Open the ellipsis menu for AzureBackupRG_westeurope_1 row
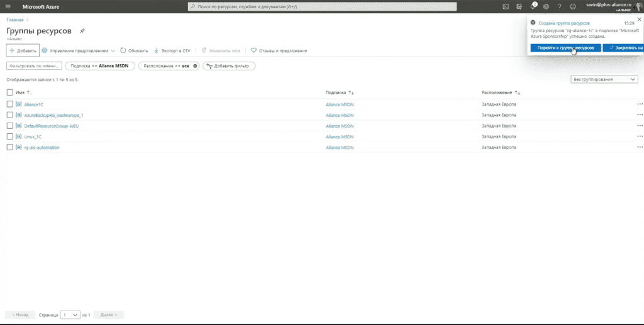The height and width of the screenshot is (325, 644). coord(640,115)
